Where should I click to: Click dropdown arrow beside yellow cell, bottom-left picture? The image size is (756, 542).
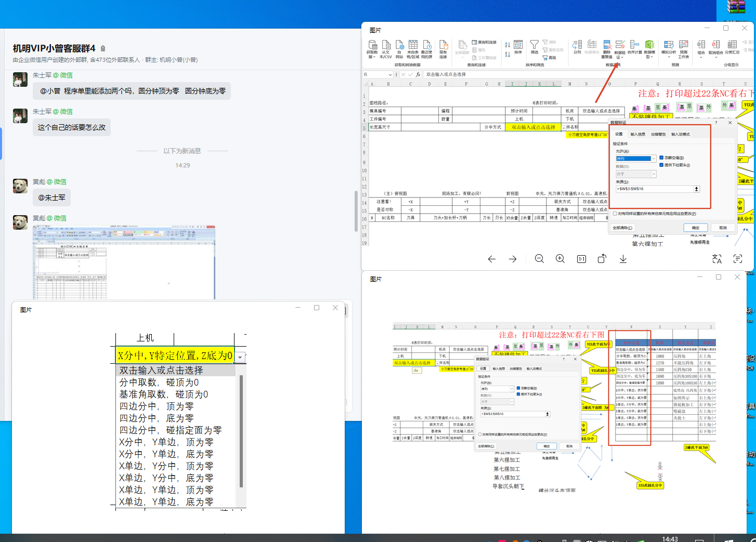(240, 357)
